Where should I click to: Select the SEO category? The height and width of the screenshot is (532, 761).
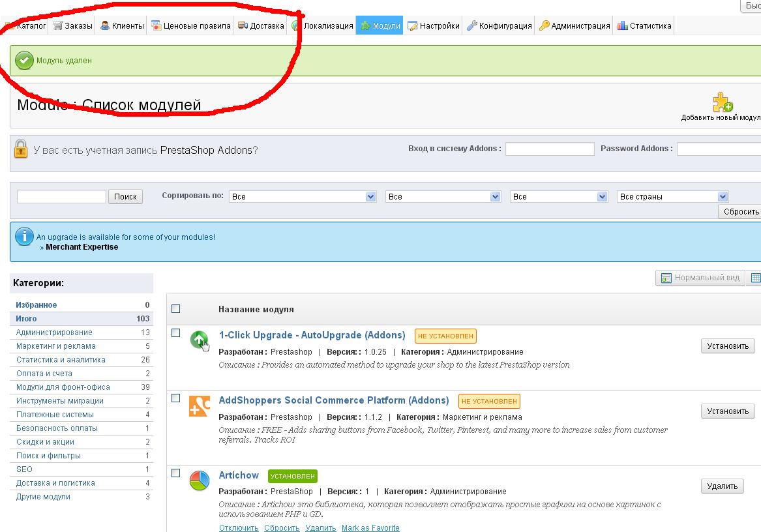coord(82,469)
